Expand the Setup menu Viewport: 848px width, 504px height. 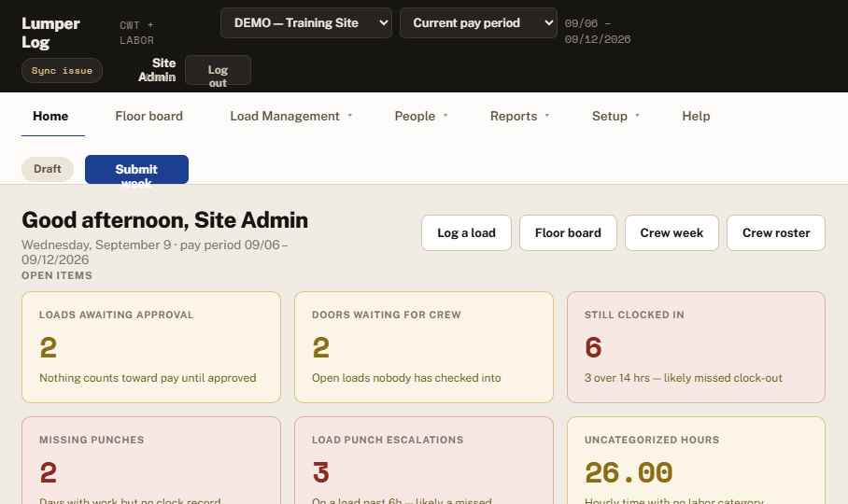(x=615, y=116)
